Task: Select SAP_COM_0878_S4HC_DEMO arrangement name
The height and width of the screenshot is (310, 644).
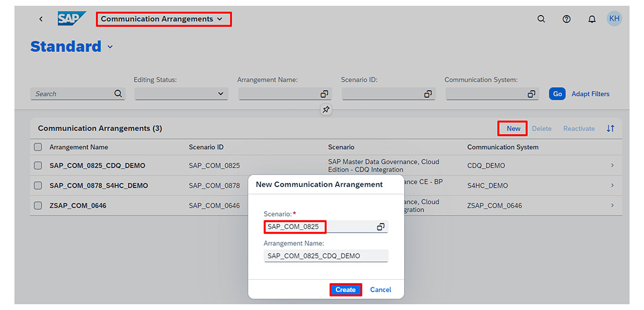Action: point(99,185)
